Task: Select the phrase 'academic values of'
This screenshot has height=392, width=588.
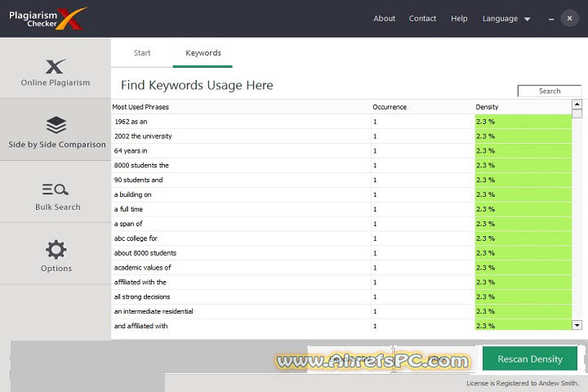Action: pyautogui.click(x=142, y=268)
